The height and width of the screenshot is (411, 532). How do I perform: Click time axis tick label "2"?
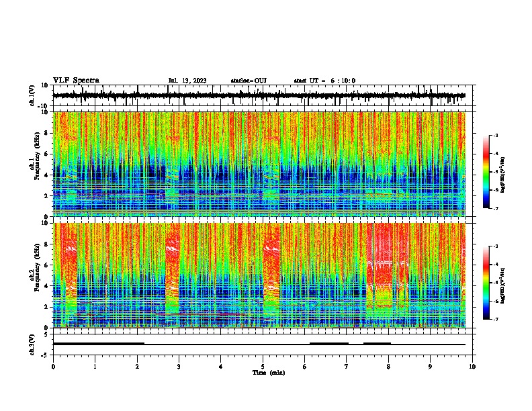(137, 367)
